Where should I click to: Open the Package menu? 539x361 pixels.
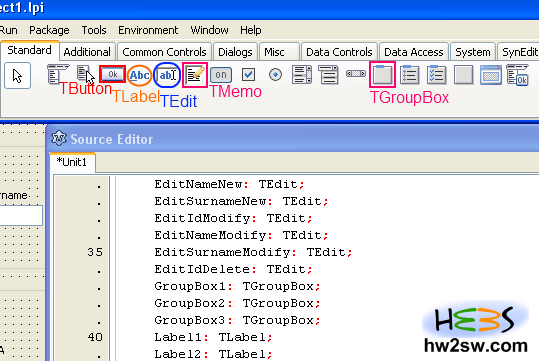[49, 30]
